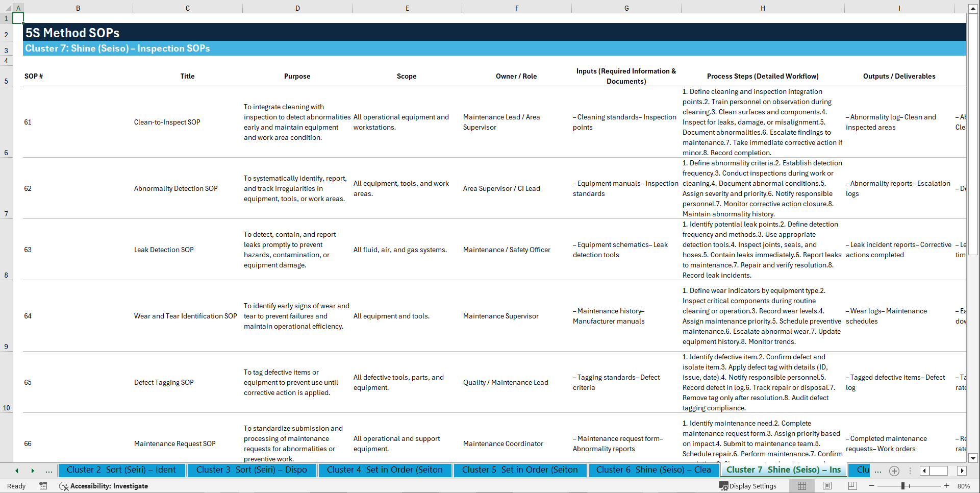This screenshot has height=493, width=980.
Task: Select column D header
Action: [x=297, y=8]
